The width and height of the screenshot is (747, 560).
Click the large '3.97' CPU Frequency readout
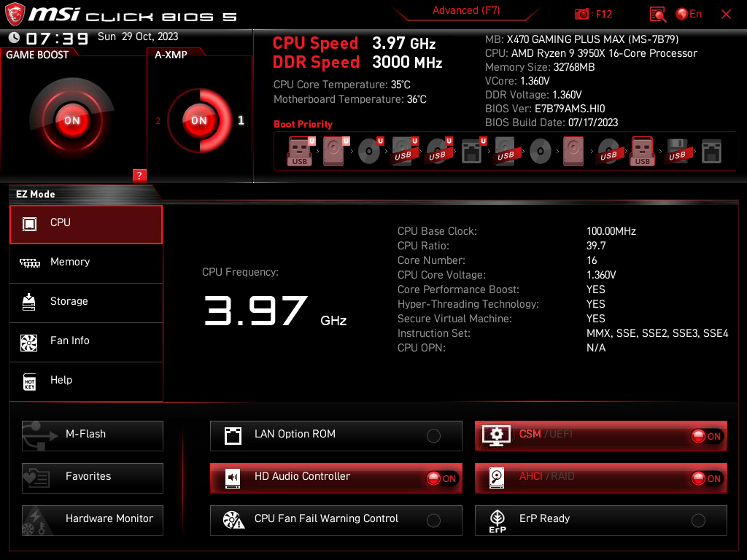[x=256, y=311]
